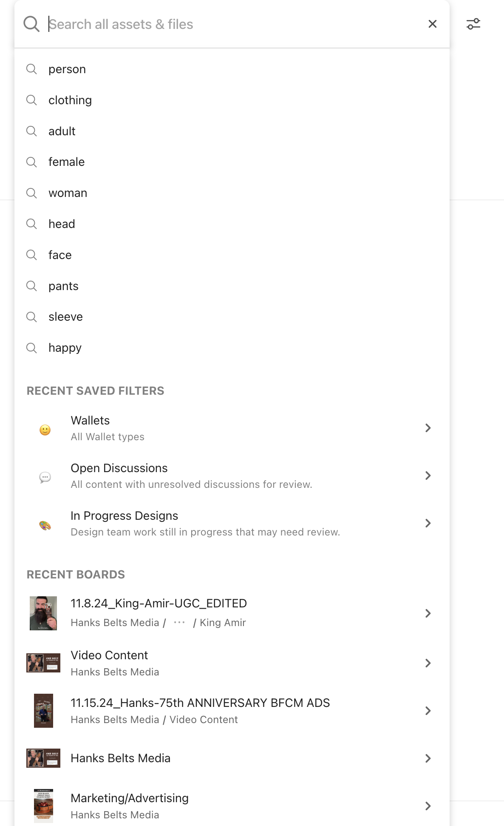Open the 11.15.24_Hanks-75th ANNIVERSARY BFCM ADS board
504x826 pixels.
pyautogui.click(x=200, y=703)
